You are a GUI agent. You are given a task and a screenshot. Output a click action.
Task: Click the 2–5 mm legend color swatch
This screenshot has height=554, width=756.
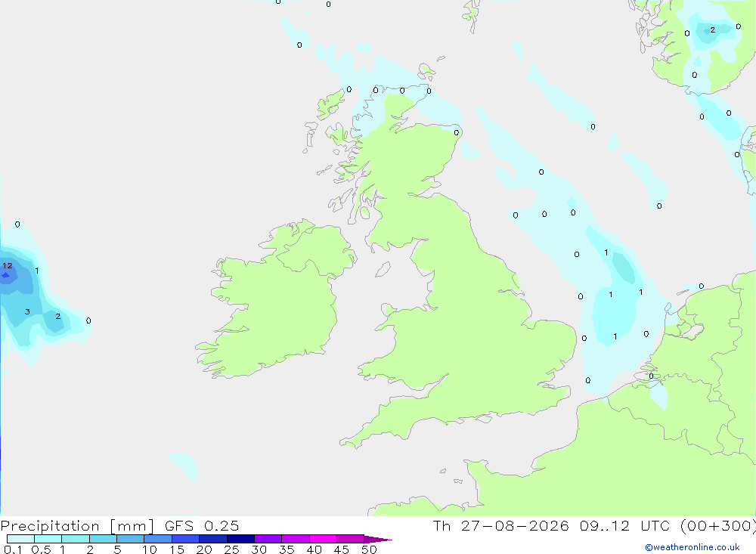pos(103,539)
